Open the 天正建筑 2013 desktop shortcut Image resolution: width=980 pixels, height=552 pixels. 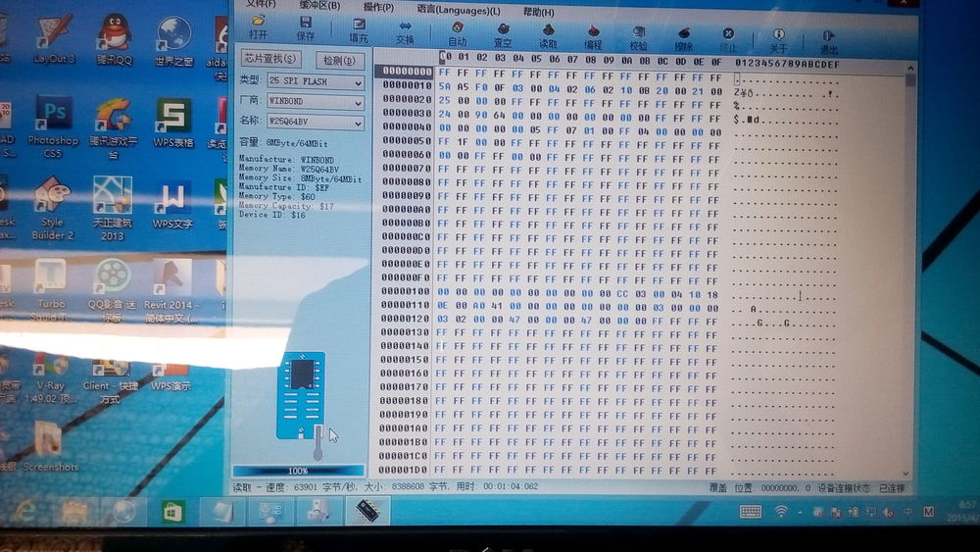[x=113, y=208]
